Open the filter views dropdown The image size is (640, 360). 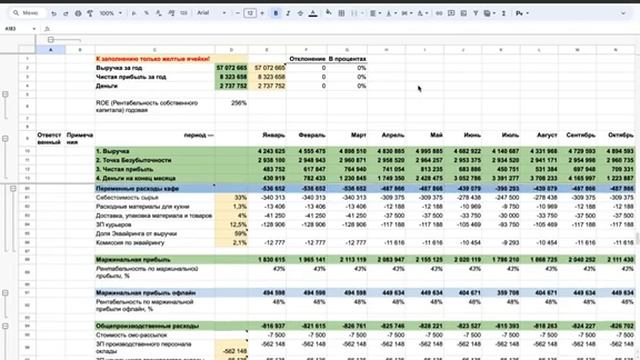coord(489,13)
